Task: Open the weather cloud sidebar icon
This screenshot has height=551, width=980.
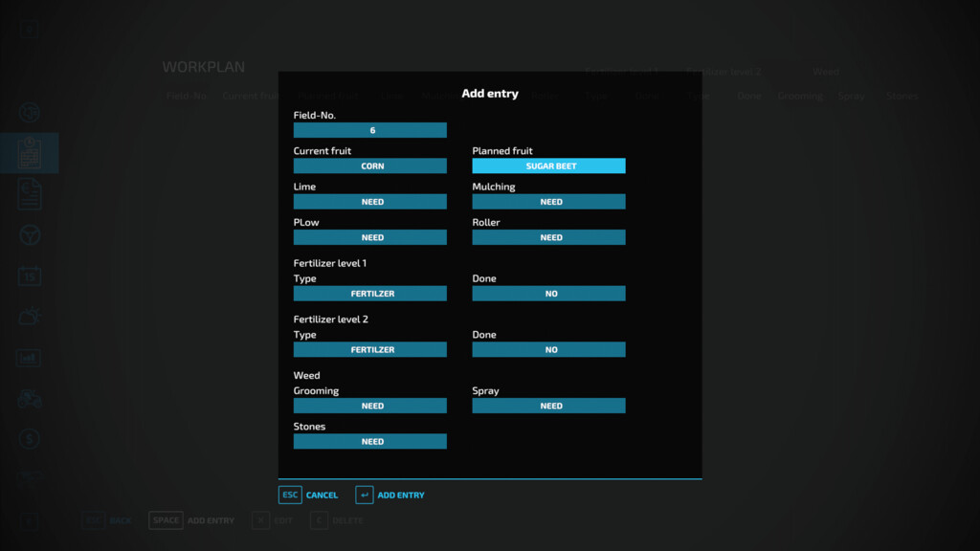Action: pos(29,317)
